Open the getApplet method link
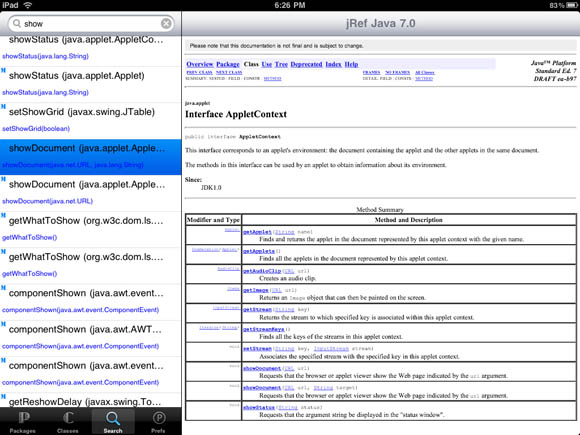This screenshot has width=580, height=435. 257,232
